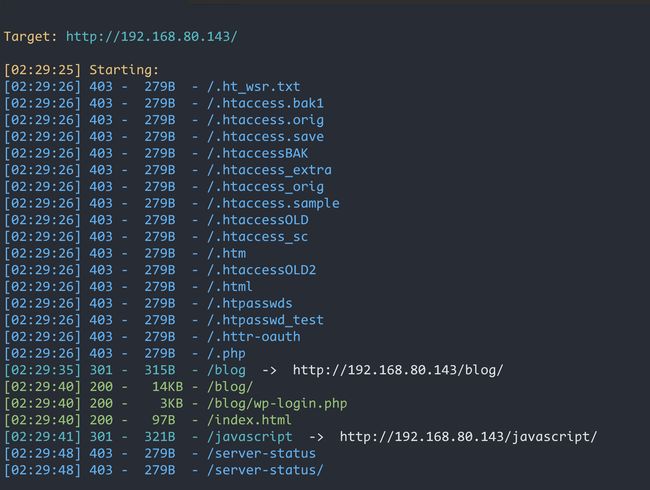Click the /.htpasswd_test entry
Screen dimensions: 650x490
click(x=266, y=320)
